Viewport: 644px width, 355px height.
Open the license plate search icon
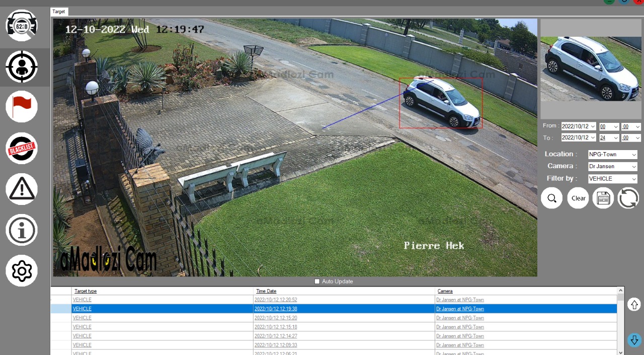click(x=22, y=26)
